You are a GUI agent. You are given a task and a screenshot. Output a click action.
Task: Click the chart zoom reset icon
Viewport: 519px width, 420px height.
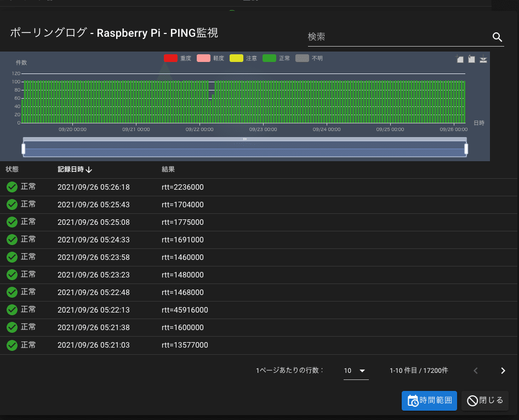tap(471, 59)
